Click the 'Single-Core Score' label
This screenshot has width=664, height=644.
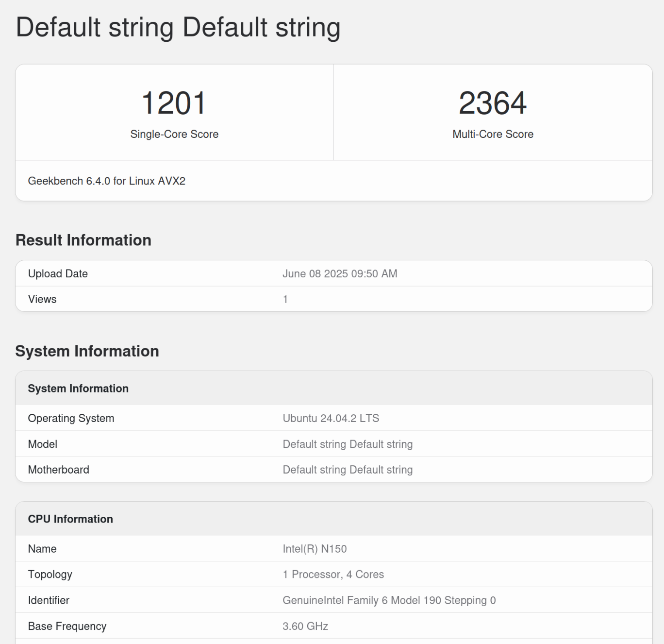(174, 134)
